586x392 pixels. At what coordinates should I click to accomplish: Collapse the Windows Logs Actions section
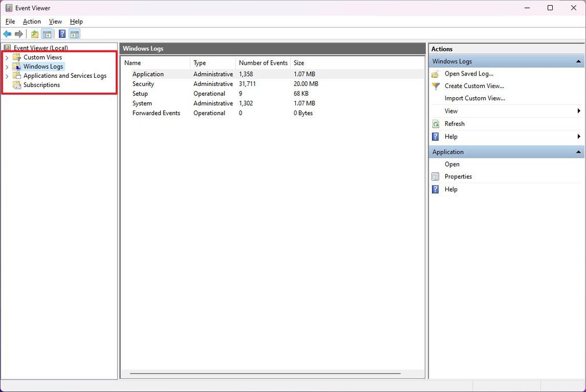(578, 61)
